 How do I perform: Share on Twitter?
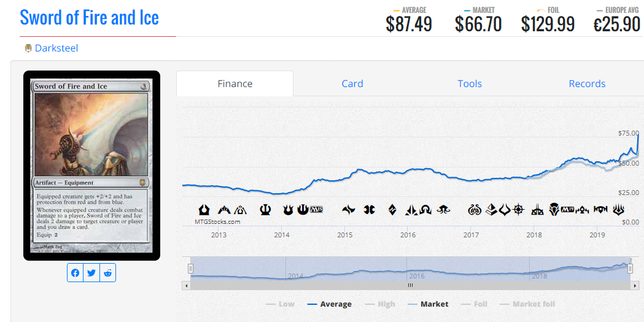pos(91,273)
